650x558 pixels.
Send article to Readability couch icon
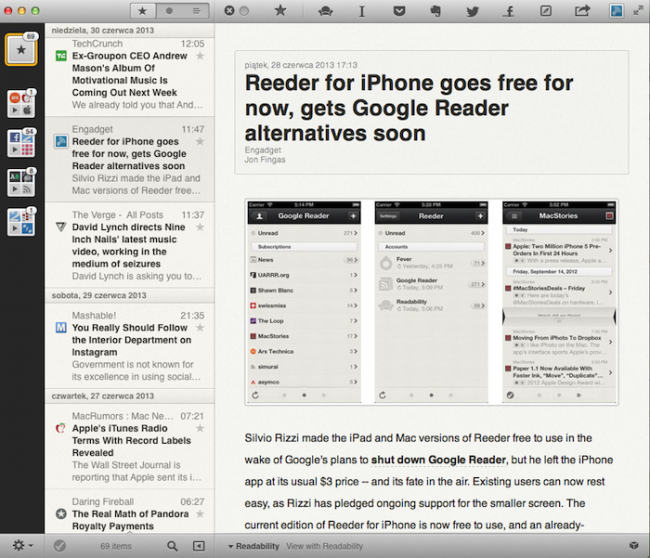[x=325, y=11]
